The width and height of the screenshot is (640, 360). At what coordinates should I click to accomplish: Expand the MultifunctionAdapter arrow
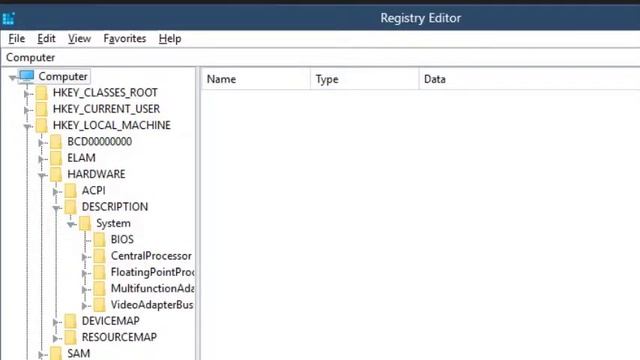(85, 290)
